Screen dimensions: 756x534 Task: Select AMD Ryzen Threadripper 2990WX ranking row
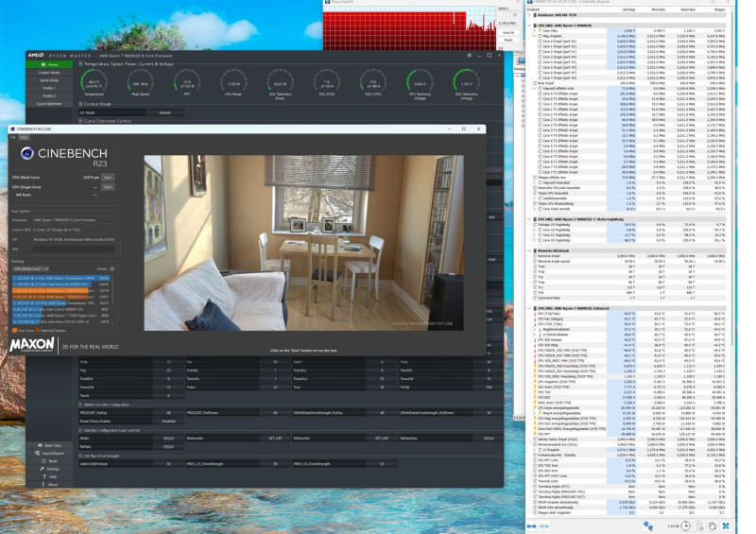[61, 278]
